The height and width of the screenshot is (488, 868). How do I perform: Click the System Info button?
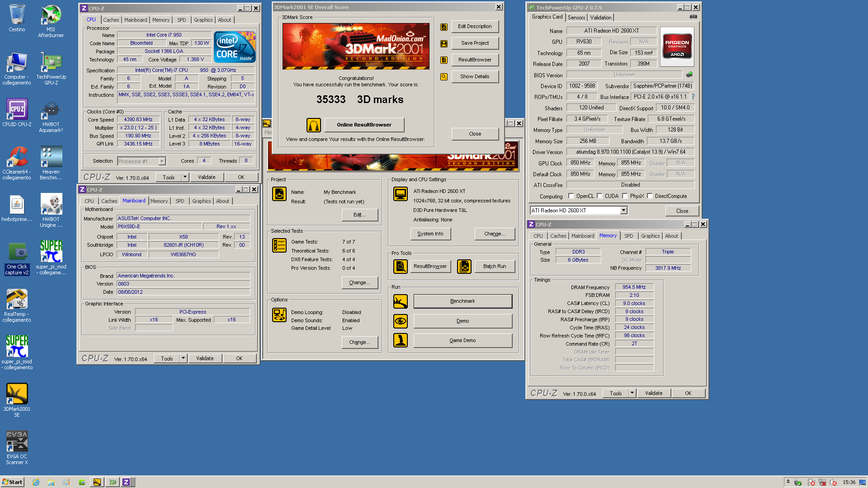(430, 234)
